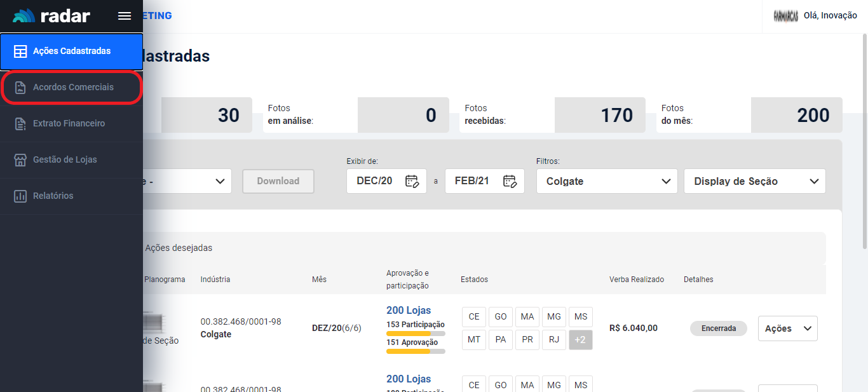Click the Farmarcas user profile at top right

(815, 16)
